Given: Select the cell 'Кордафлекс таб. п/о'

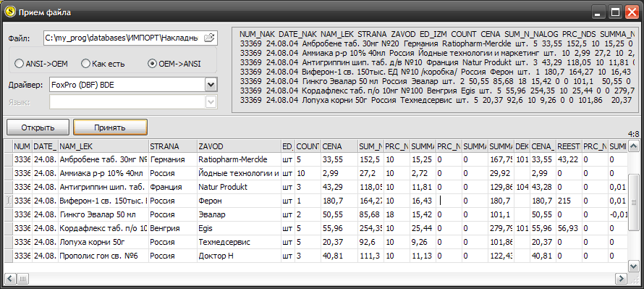Looking at the screenshot, I should 103,228.
